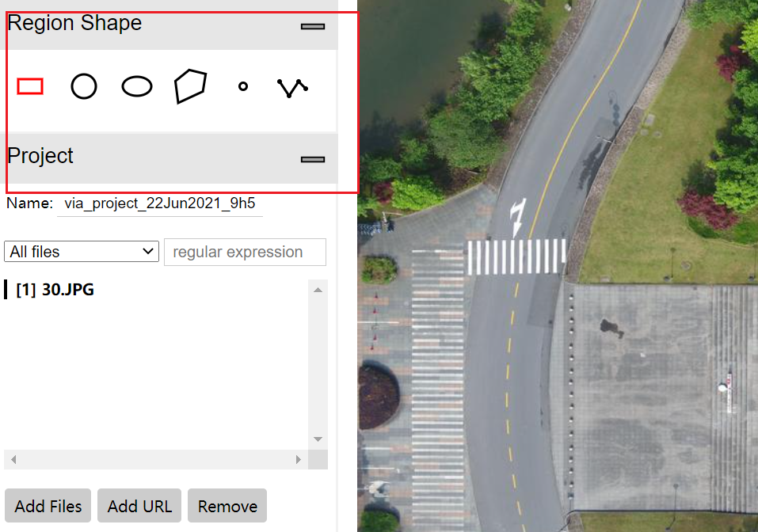Click file list scroll left arrow
The width and height of the screenshot is (758, 532).
click(x=13, y=459)
